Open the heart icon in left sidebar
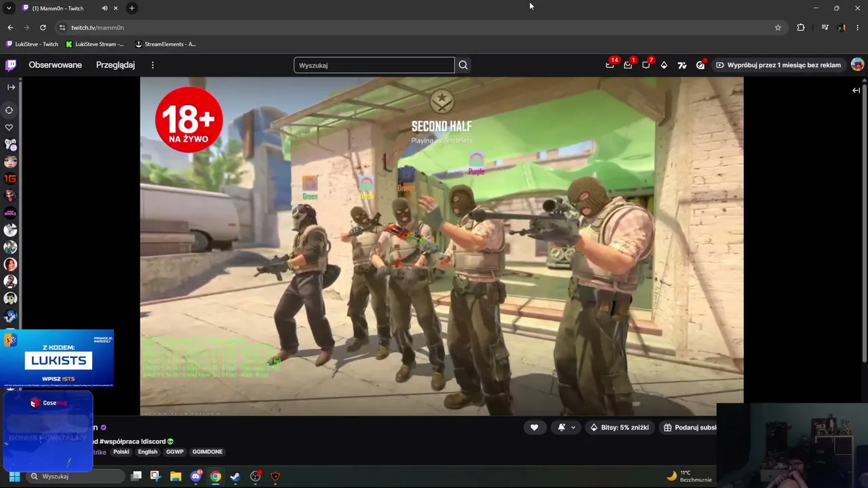Viewport: 868px width, 488px height. pyautogui.click(x=9, y=127)
